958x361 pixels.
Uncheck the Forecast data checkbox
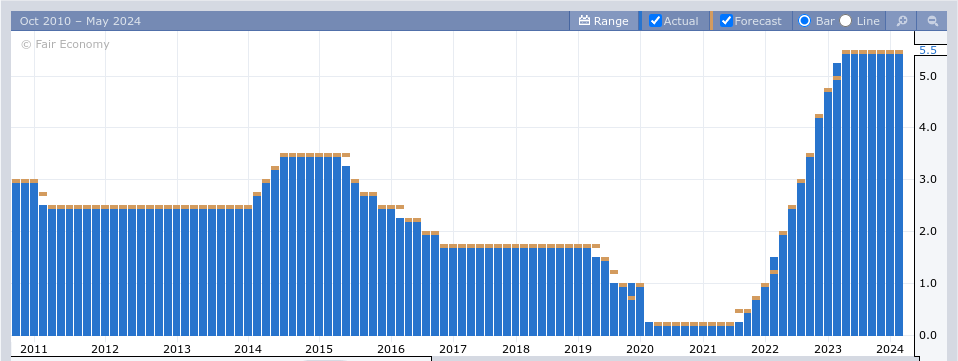[x=726, y=21]
